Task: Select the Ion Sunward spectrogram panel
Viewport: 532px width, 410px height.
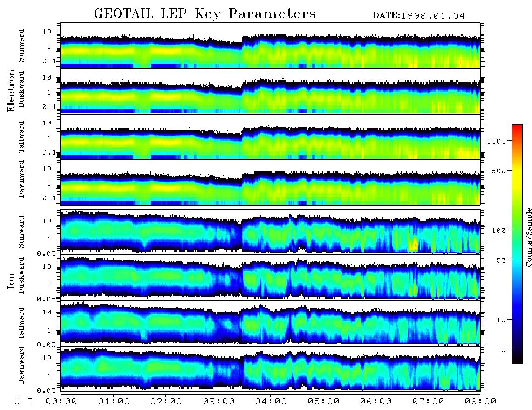Action: click(x=270, y=232)
